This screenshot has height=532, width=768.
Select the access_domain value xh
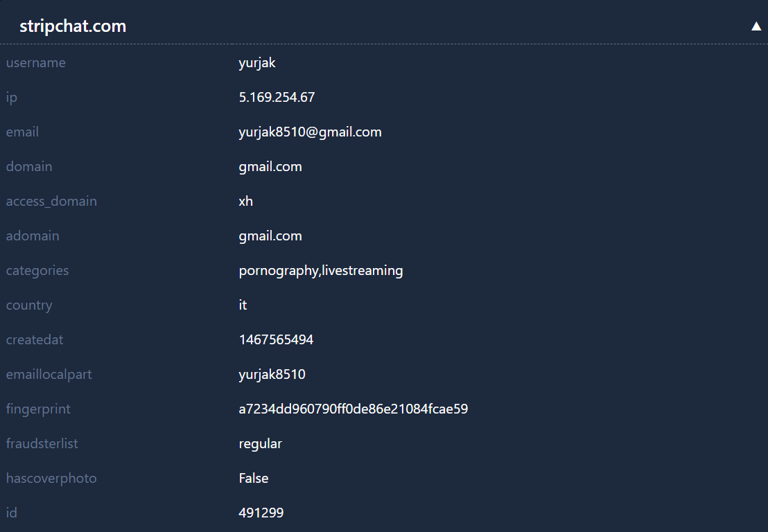[246, 202]
